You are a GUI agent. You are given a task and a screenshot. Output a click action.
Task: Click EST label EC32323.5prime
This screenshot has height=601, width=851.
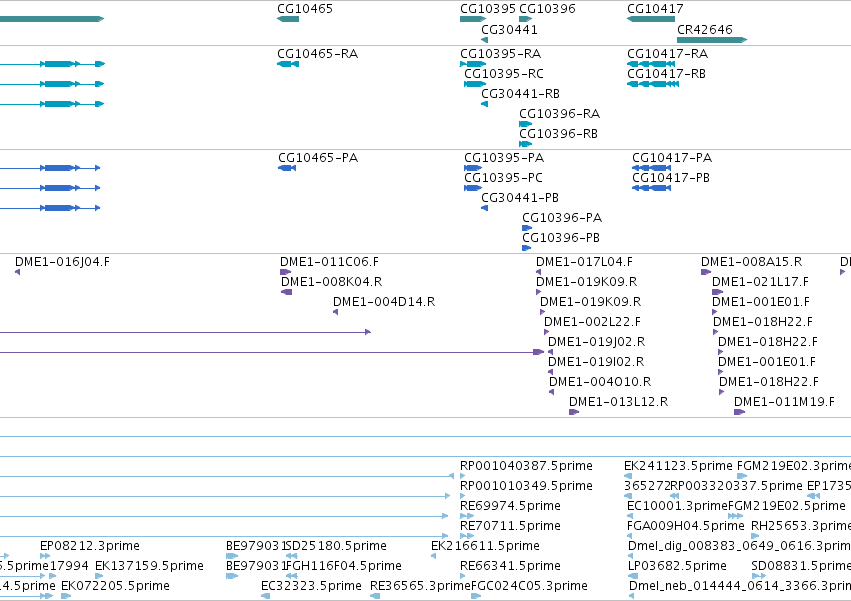pos(312,586)
